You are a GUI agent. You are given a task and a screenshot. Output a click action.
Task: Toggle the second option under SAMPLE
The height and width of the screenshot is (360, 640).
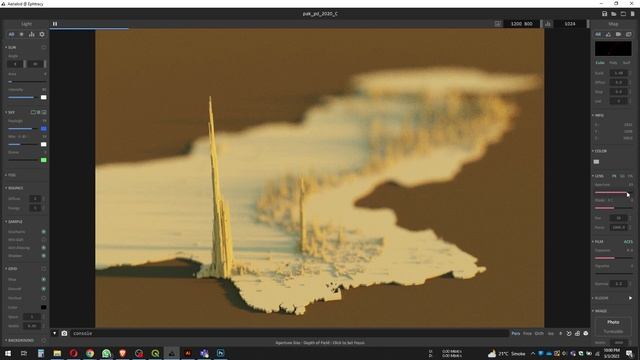click(x=44, y=240)
